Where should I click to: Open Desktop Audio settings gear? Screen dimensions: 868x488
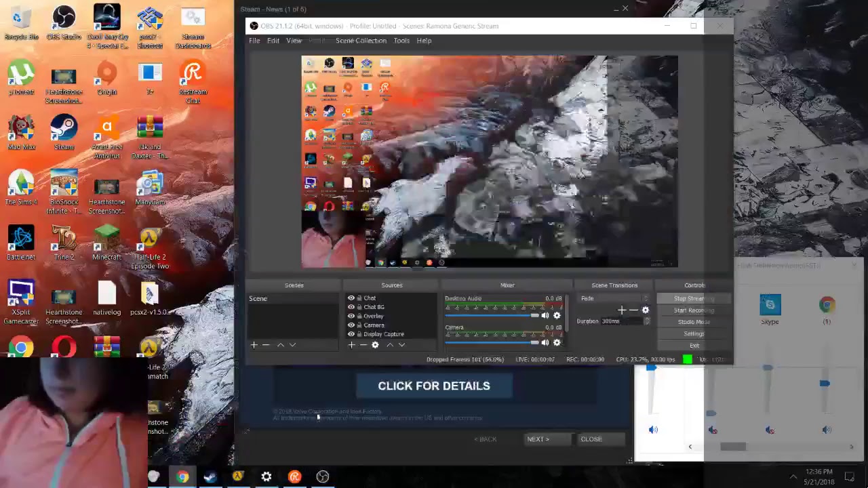(557, 315)
